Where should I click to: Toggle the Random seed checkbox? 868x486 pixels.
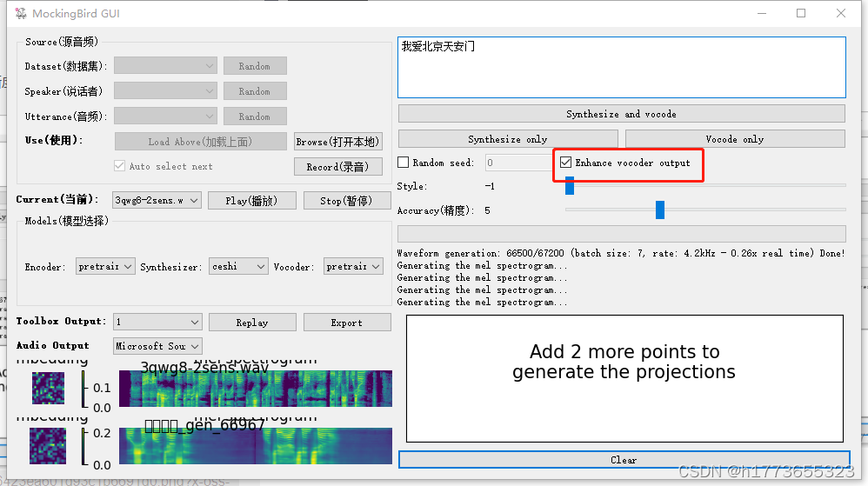point(404,163)
